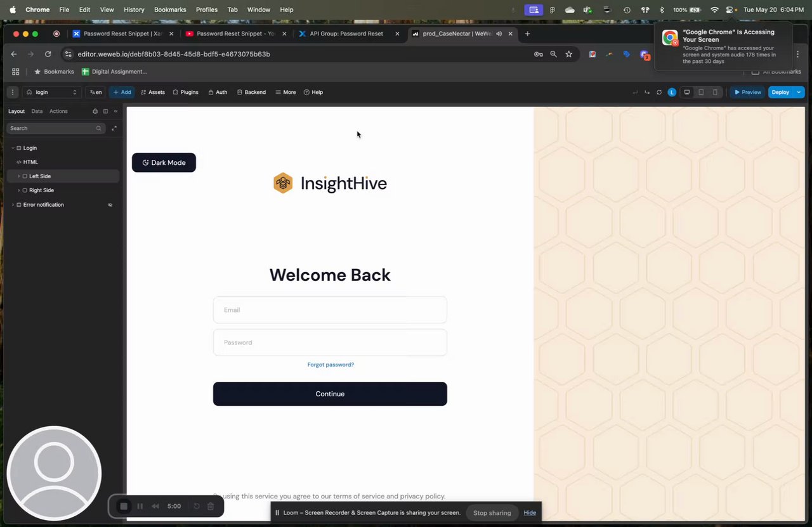Expand the tree with the diagonal arrows icon
This screenshot has height=527, width=812.
(x=114, y=128)
